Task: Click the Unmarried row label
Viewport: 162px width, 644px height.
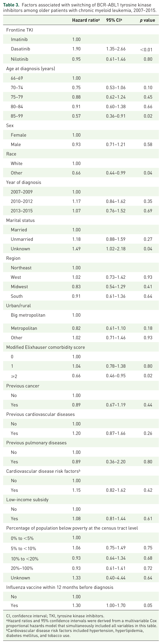Action: click(x=22, y=239)
